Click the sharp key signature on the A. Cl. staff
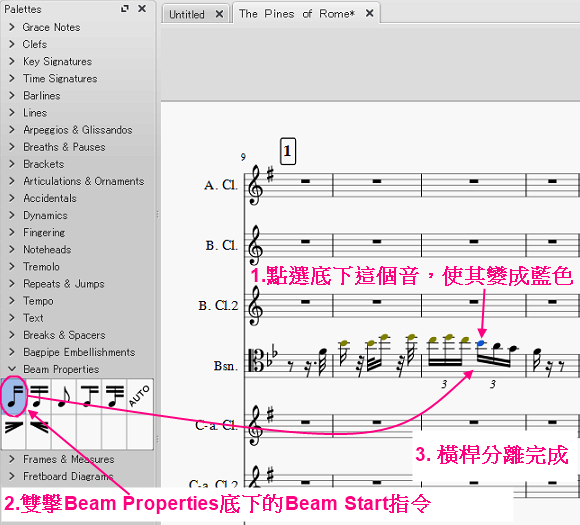 tap(270, 175)
